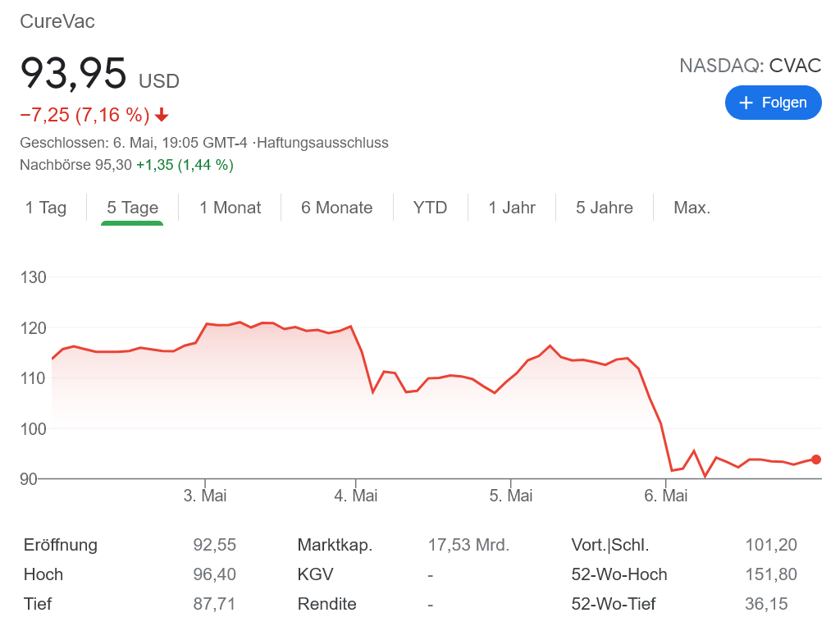Click the Marktkap. value 17,53 Mrd.
Viewport: 840px width, 622px height.
point(468,545)
